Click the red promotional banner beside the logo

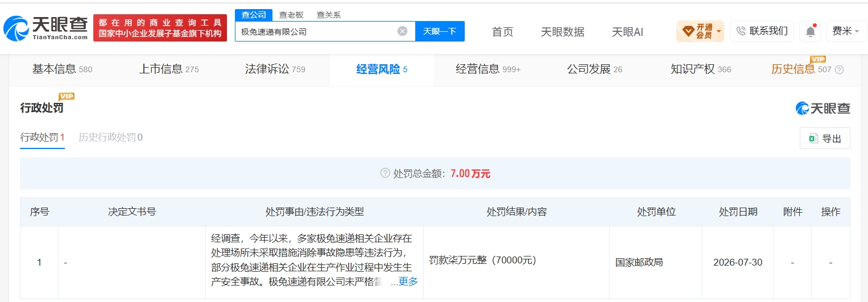click(160, 28)
